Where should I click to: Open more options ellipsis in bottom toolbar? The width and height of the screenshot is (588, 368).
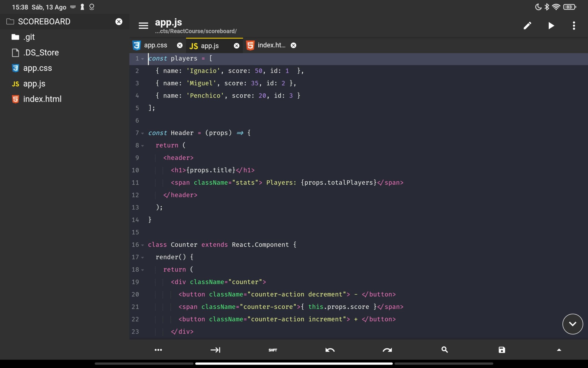158,350
